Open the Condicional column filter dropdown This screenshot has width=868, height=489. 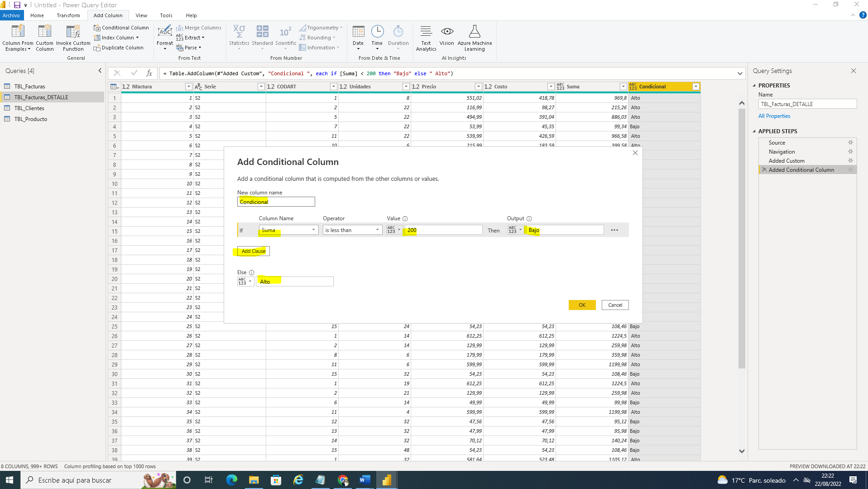pyautogui.click(x=695, y=87)
